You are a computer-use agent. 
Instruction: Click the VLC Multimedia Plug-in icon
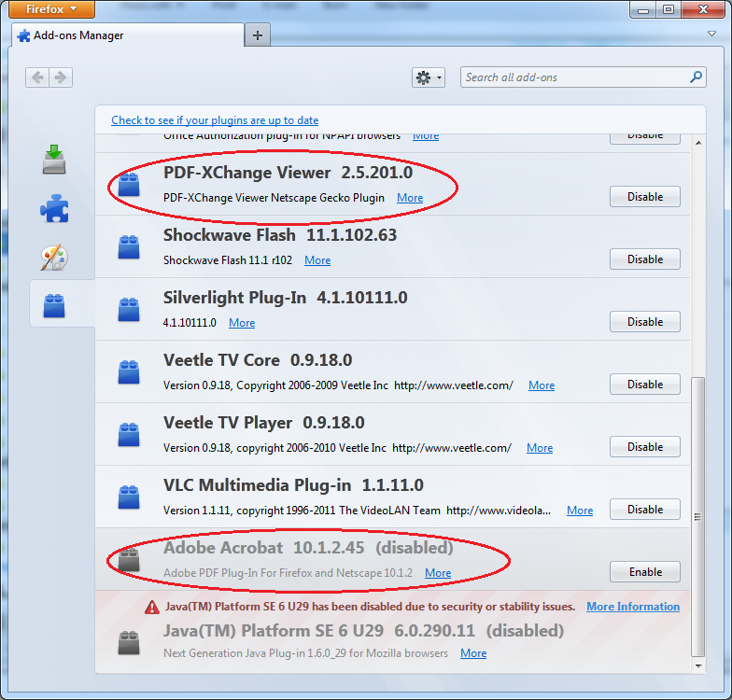[x=129, y=497]
